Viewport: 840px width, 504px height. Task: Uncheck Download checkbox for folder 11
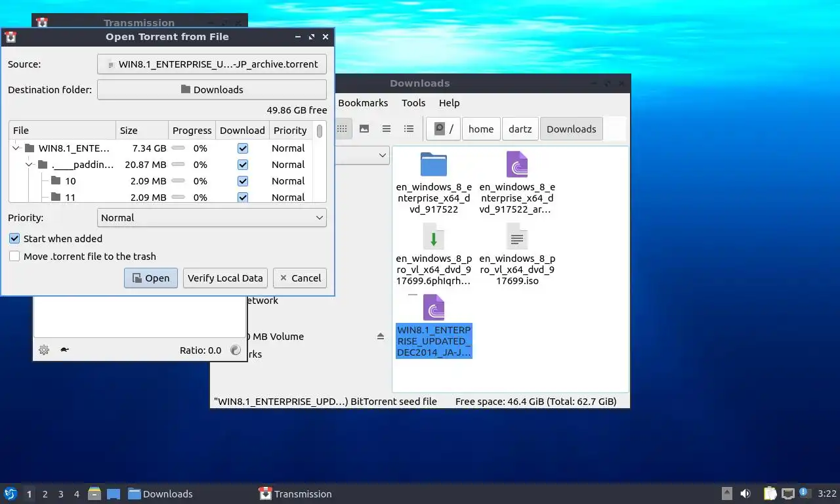point(243,197)
